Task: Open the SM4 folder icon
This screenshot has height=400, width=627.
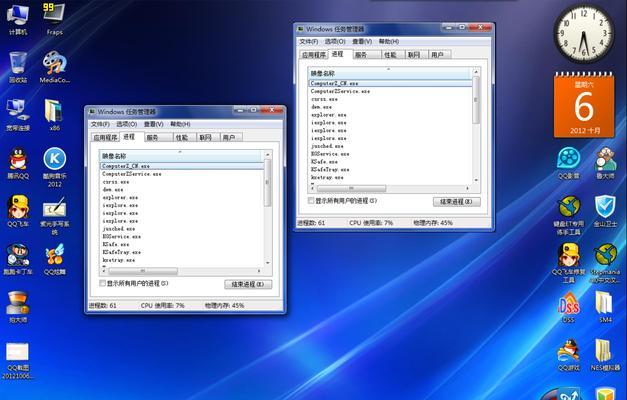Action: click(605, 307)
